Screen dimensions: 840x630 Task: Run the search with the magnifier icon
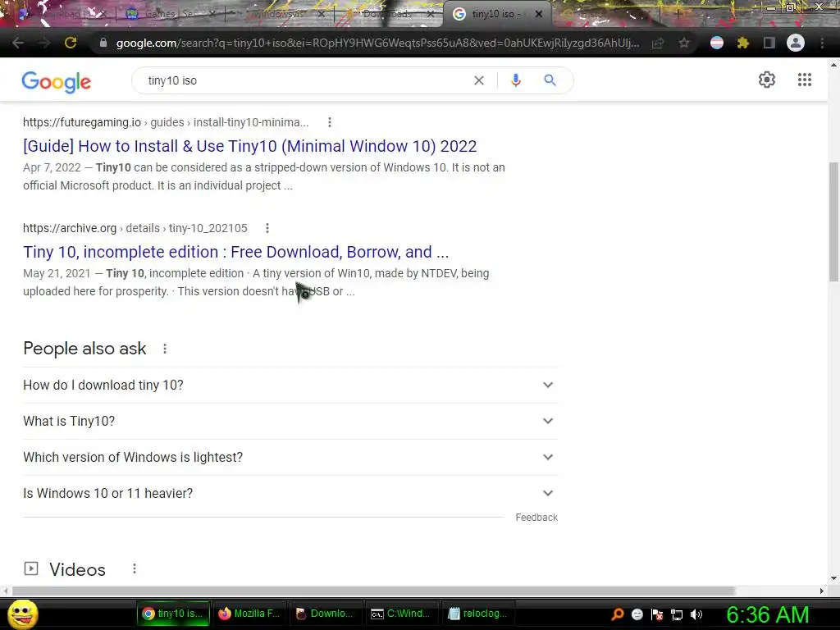[550, 80]
